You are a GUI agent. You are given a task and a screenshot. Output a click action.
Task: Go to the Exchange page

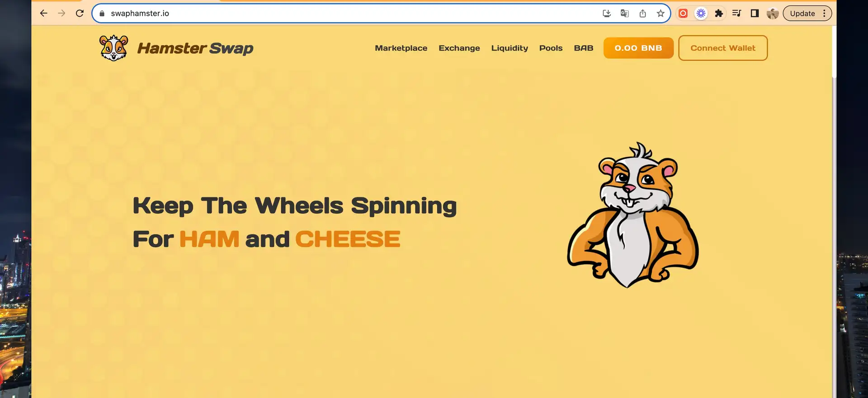(x=459, y=48)
